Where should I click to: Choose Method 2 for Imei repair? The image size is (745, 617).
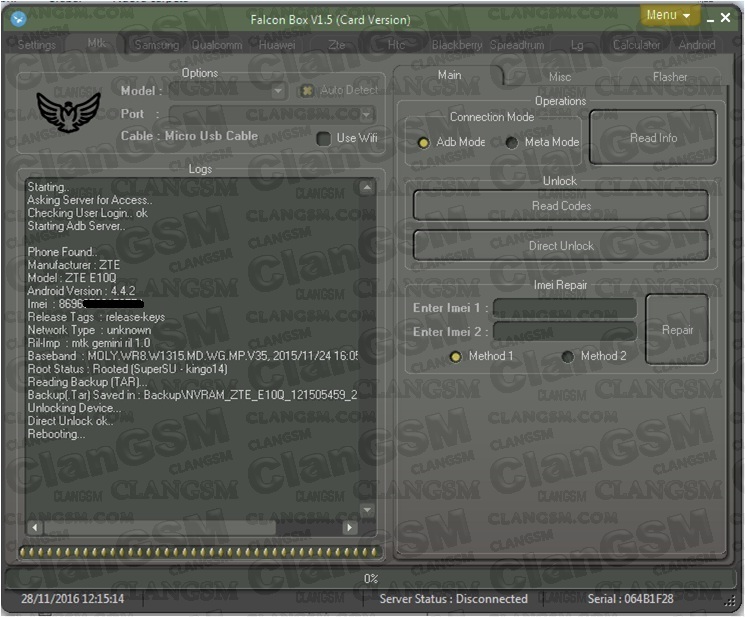pos(567,357)
